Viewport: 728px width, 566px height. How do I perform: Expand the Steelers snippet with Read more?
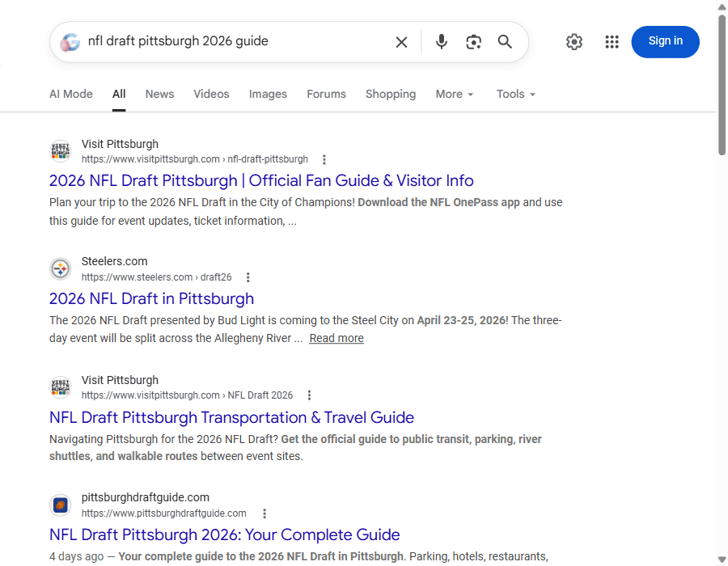[x=336, y=338]
